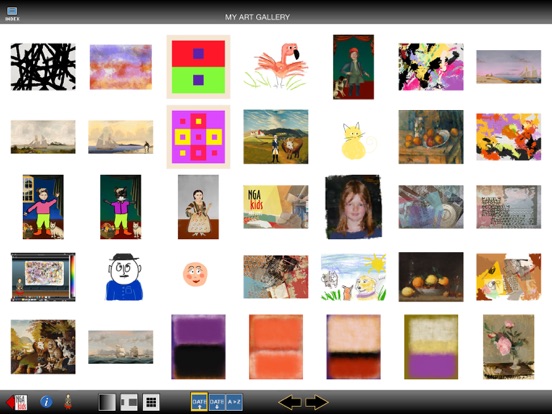Viewport: 552px width, 414px height.
Task: Open the animals kingdom painting thumbnail
Action: (x=43, y=347)
